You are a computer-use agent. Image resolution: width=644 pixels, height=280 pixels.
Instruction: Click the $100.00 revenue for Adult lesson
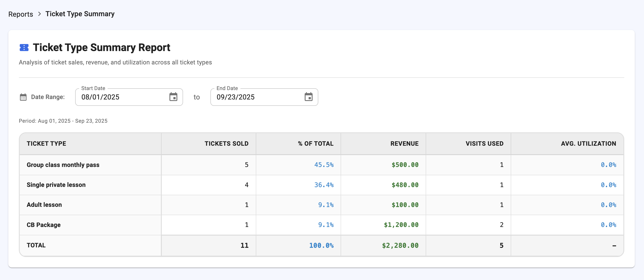click(405, 205)
